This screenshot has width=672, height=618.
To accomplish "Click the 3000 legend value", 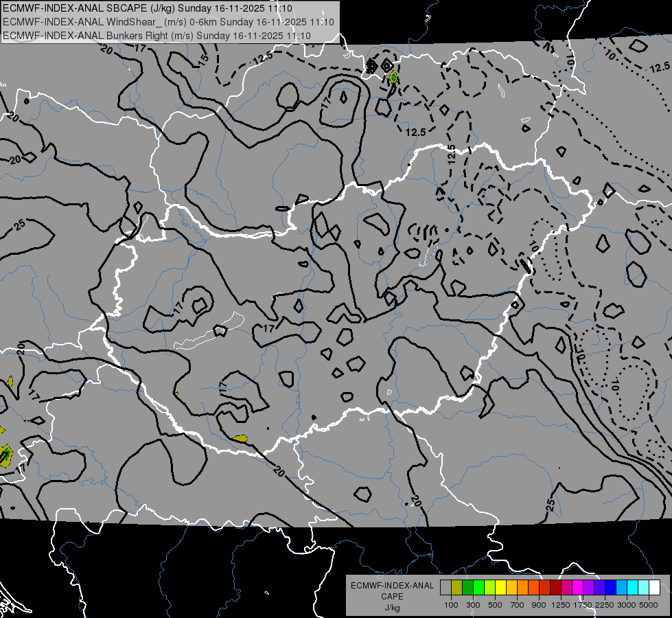I will pyautogui.click(x=627, y=605).
